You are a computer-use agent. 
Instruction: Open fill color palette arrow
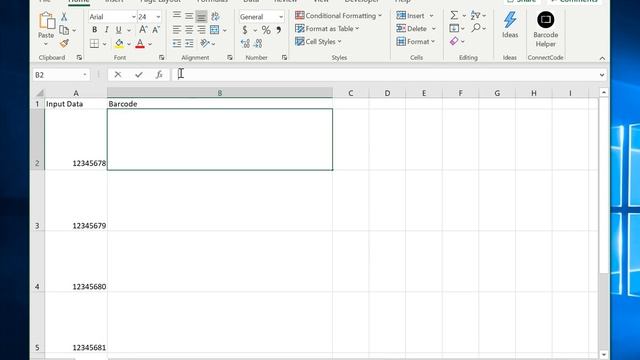click(129, 44)
